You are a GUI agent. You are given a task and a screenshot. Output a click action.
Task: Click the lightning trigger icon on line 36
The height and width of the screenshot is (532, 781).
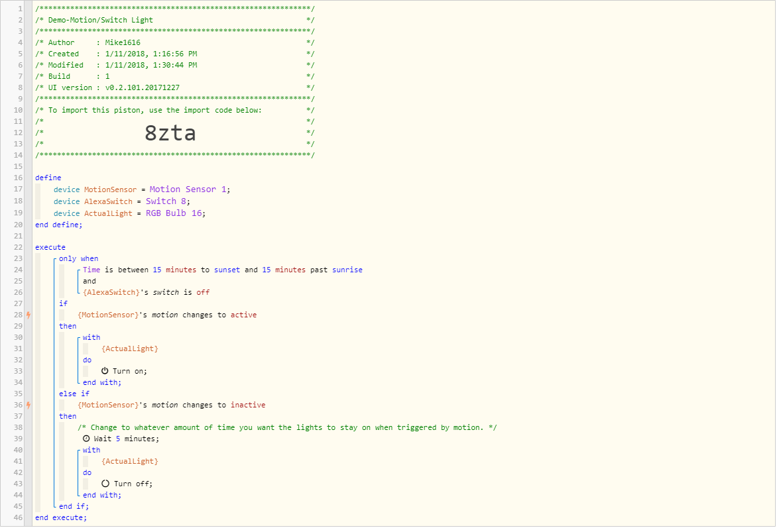(x=29, y=405)
